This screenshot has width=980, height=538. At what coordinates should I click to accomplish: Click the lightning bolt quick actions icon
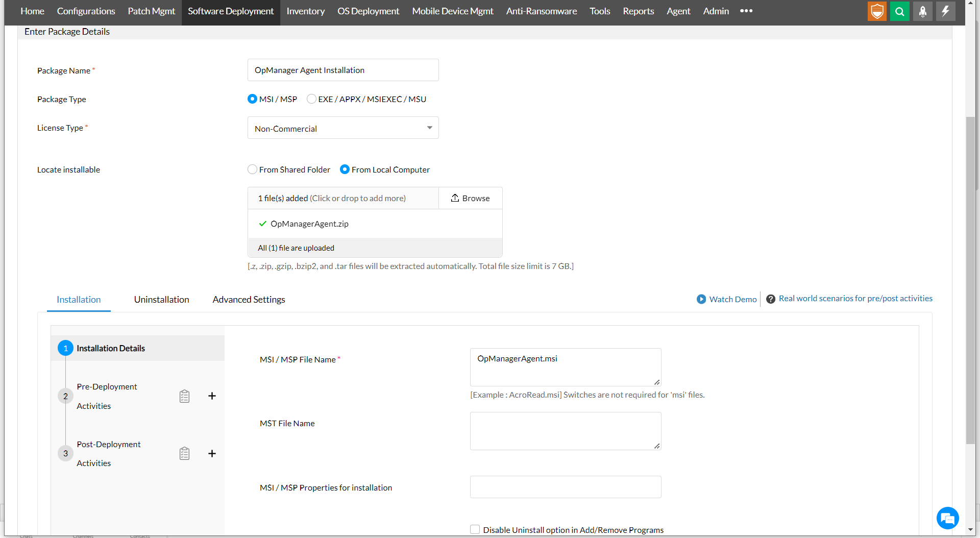tap(946, 11)
